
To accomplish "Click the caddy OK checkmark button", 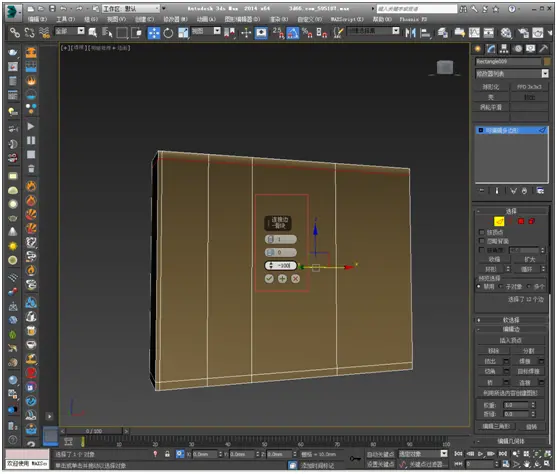I will (x=269, y=279).
